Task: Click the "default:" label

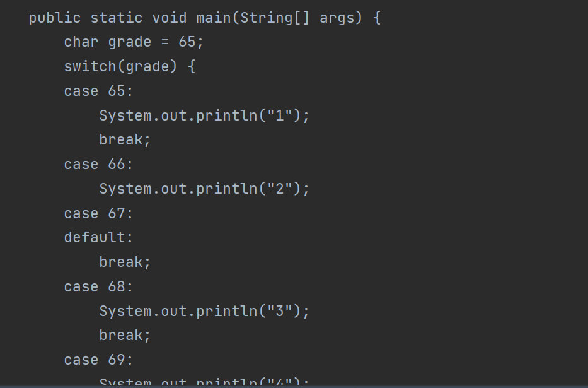Action: tap(98, 237)
